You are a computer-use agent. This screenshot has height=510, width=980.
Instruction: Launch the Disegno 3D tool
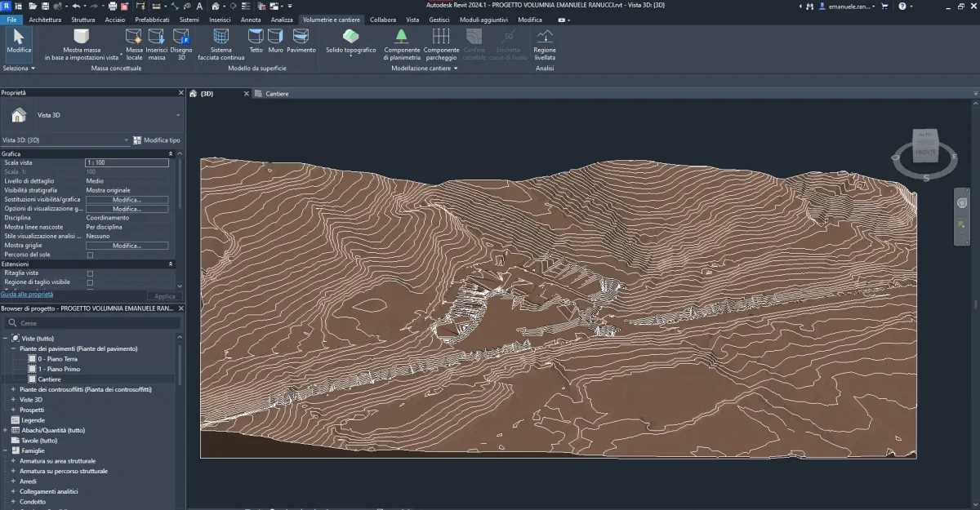pos(180,42)
